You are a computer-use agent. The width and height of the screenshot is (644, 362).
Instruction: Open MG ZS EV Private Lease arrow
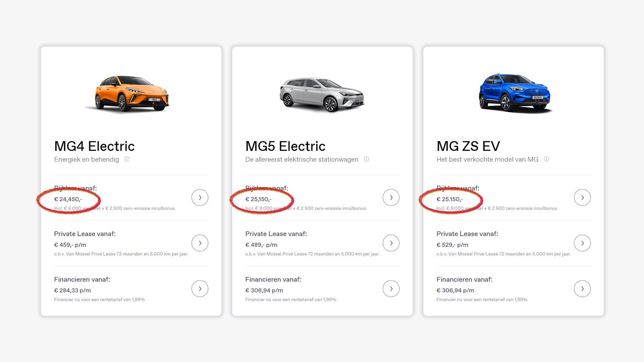click(582, 243)
